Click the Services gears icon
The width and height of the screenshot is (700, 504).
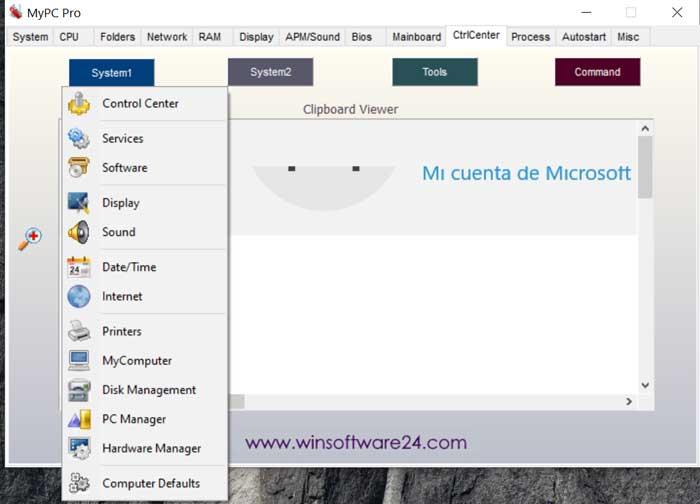pyautogui.click(x=79, y=138)
